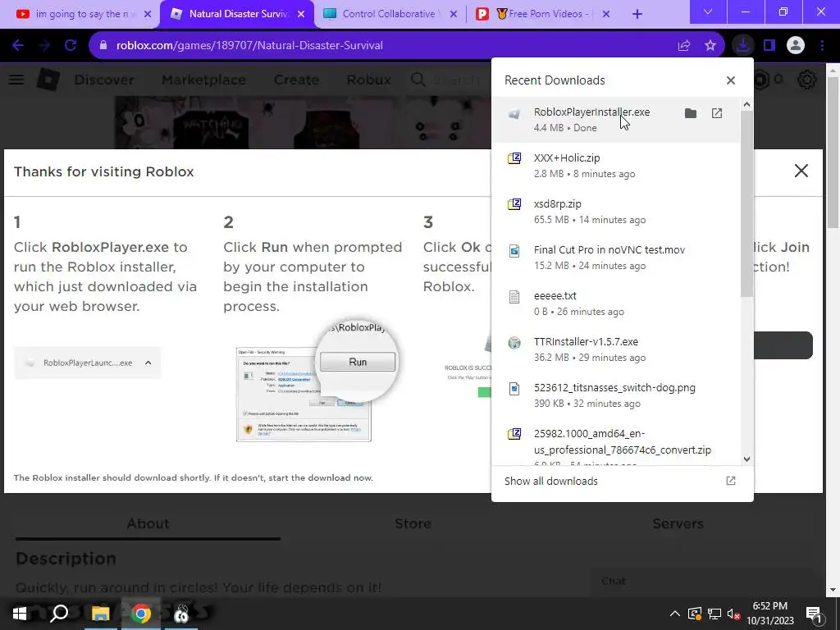Image resolution: width=840 pixels, height=630 pixels.
Task: Open RobloxPlayerInstaller.exe with the launch icon
Action: (x=717, y=113)
